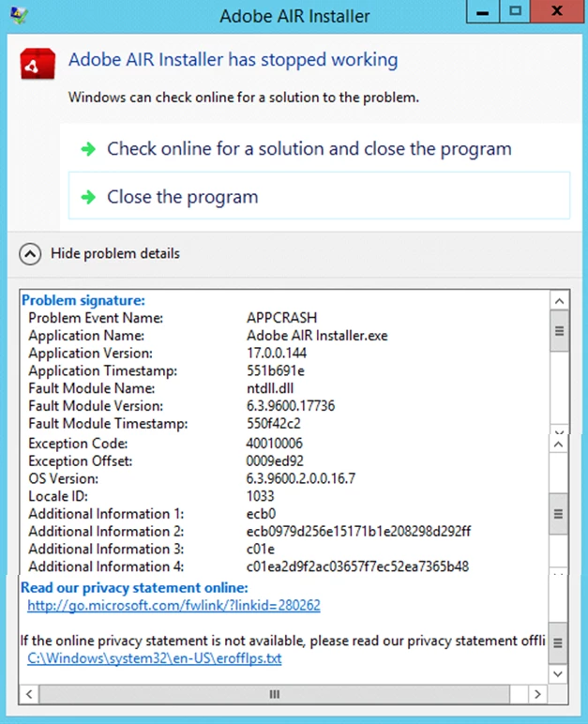
Task: Select application timestamp 551b691e
Action: (276, 370)
